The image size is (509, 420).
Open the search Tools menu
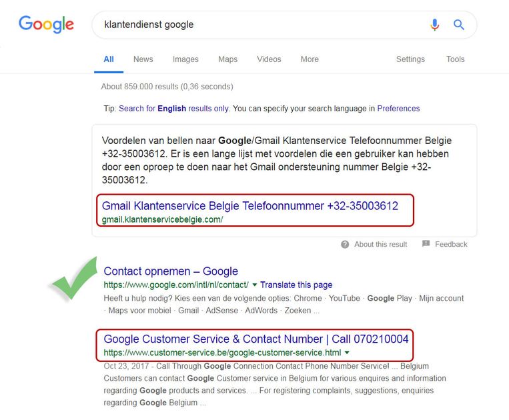coord(456,59)
